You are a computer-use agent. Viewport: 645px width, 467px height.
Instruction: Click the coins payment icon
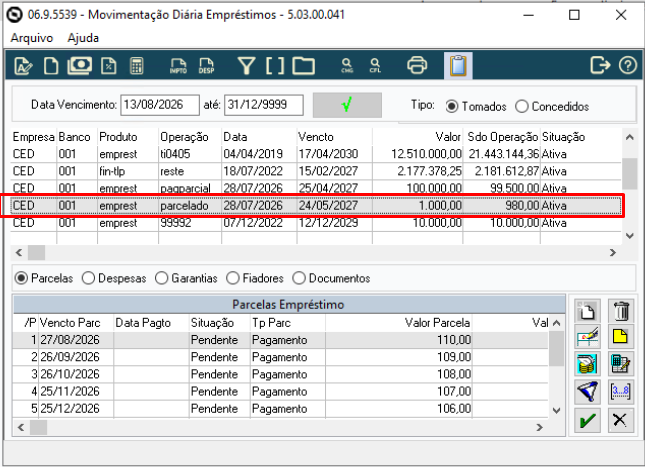(587, 364)
